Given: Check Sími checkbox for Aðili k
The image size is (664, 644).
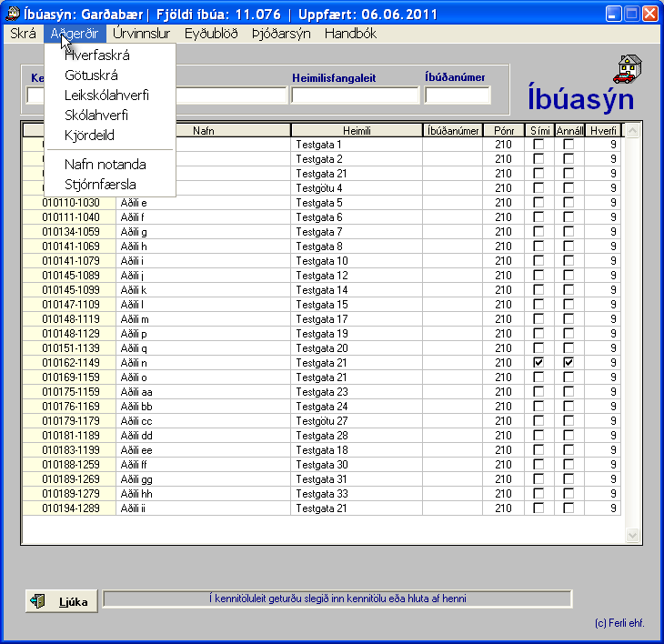Looking at the screenshot, I should pyautogui.click(x=538, y=289).
